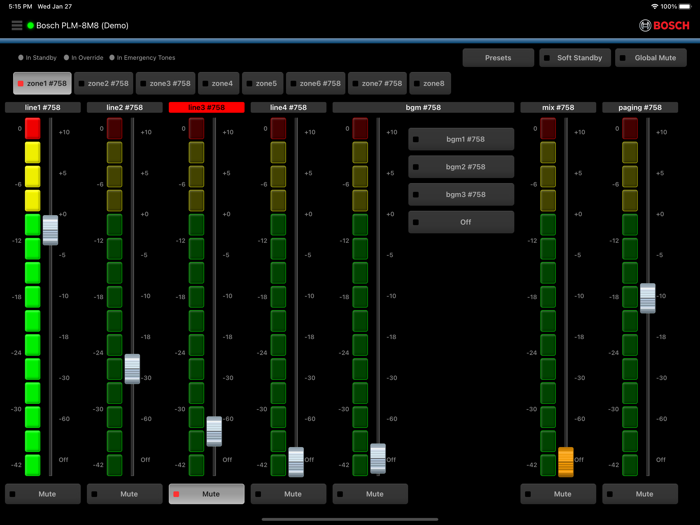Click the line4 fader knob
700x525 pixels.
296,462
